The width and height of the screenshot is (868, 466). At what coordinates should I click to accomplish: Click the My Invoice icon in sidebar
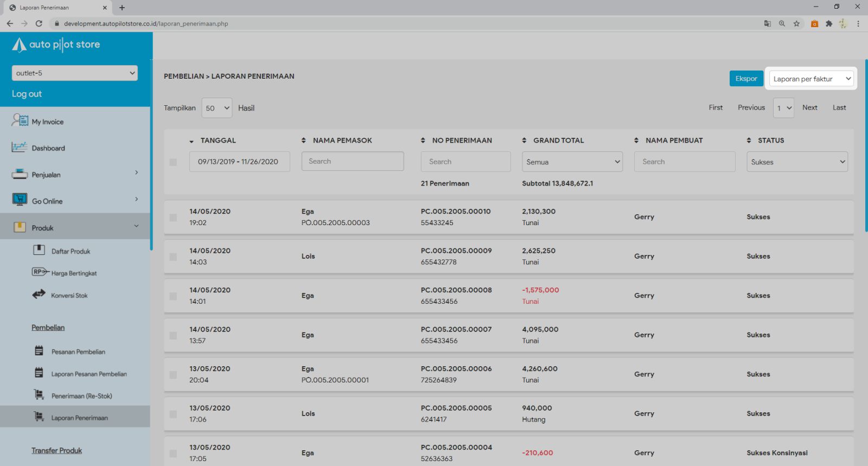pyautogui.click(x=20, y=120)
